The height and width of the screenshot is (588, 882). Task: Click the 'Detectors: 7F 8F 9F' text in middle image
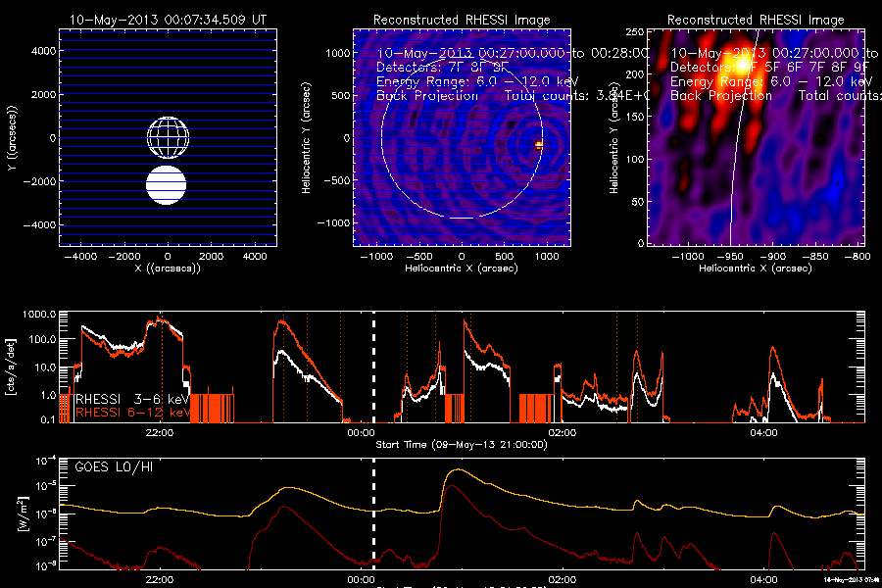[x=442, y=67]
